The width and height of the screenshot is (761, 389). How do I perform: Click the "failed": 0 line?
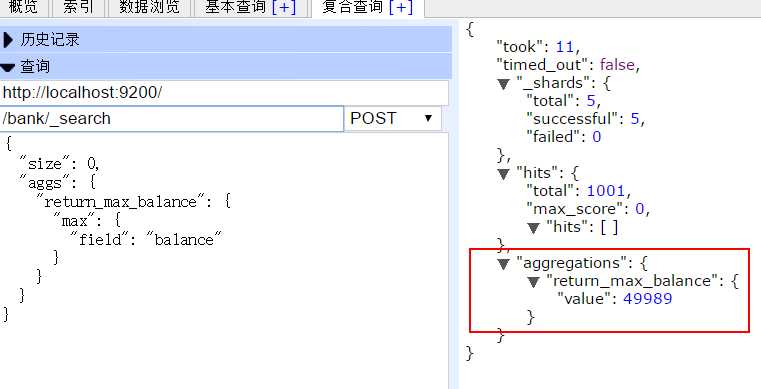[x=564, y=137]
